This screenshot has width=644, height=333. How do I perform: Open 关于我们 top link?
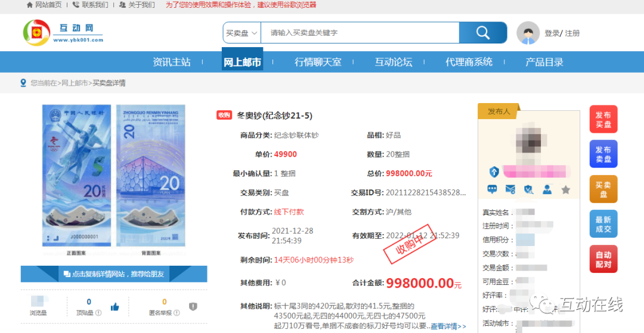pyautogui.click(x=137, y=5)
